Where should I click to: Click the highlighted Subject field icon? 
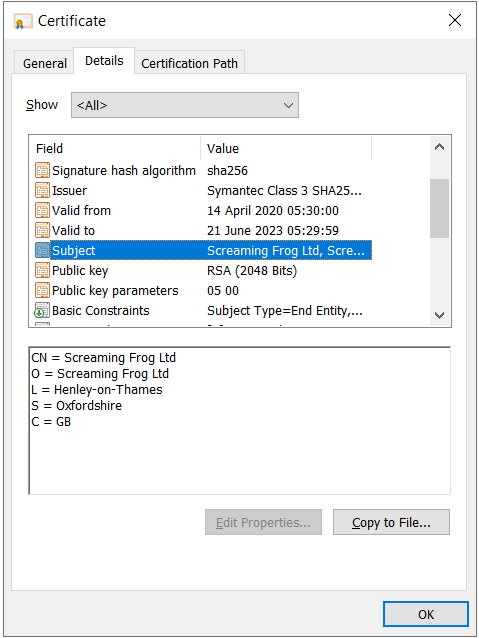coord(42,250)
